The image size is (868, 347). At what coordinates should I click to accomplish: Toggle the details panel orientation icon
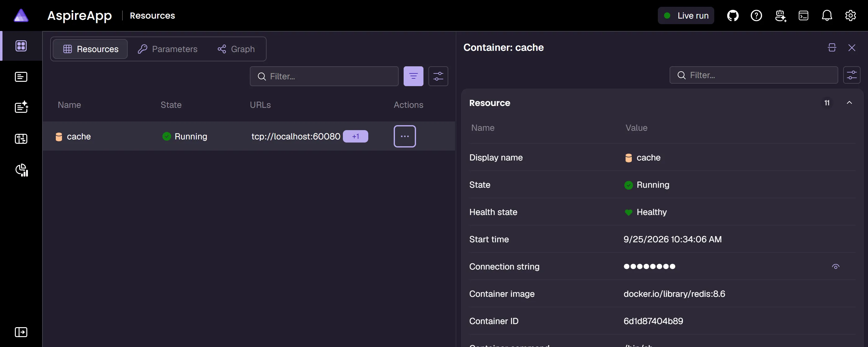(x=832, y=47)
